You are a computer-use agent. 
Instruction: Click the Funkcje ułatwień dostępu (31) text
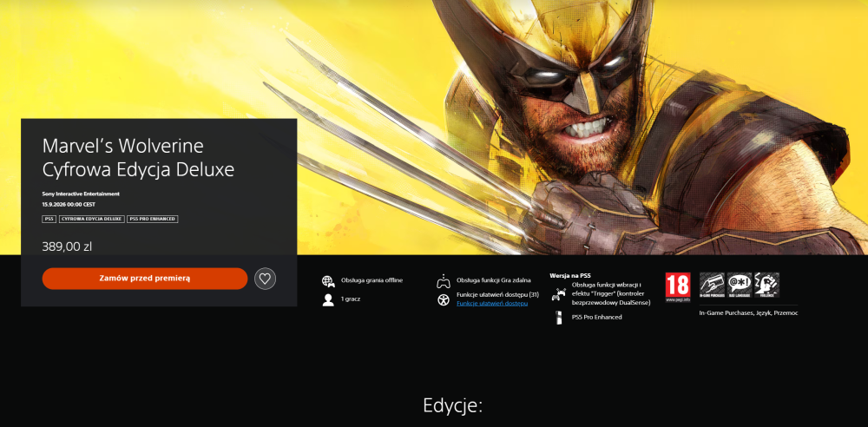[497, 294]
